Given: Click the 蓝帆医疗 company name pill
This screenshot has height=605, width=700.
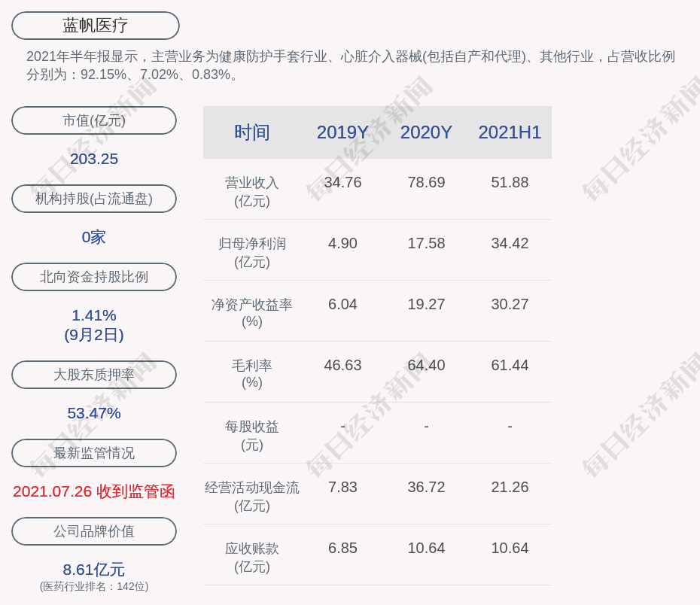Looking at the screenshot, I should 95,26.
